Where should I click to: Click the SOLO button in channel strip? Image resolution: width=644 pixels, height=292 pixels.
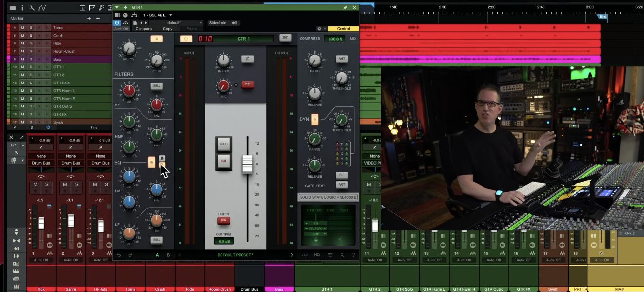click(x=224, y=144)
